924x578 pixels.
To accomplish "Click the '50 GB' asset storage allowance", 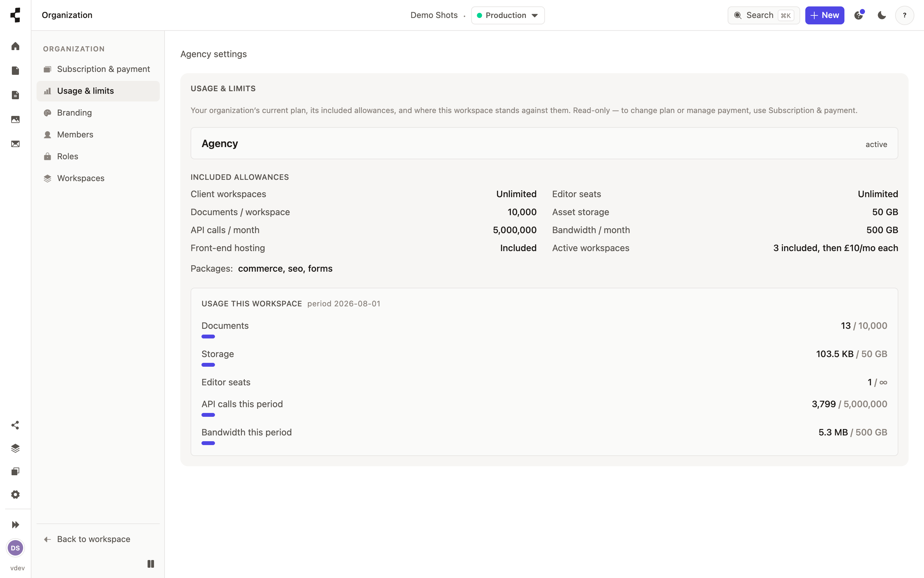I will (x=885, y=212).
